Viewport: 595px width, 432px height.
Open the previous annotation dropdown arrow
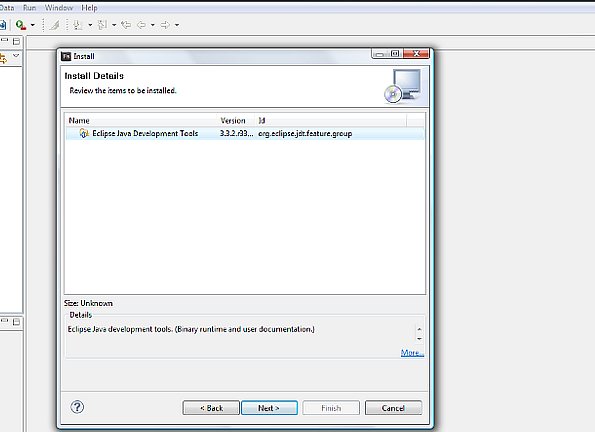(114, 25)
